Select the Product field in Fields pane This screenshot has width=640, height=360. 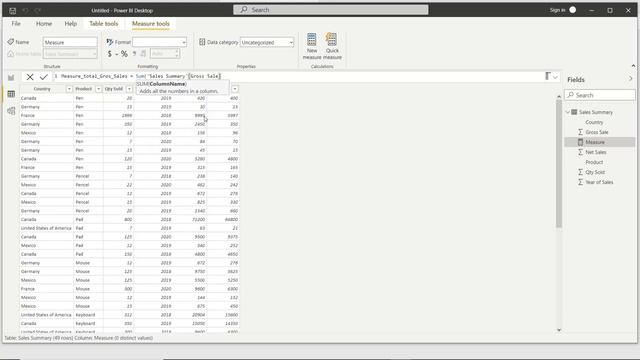594,162
